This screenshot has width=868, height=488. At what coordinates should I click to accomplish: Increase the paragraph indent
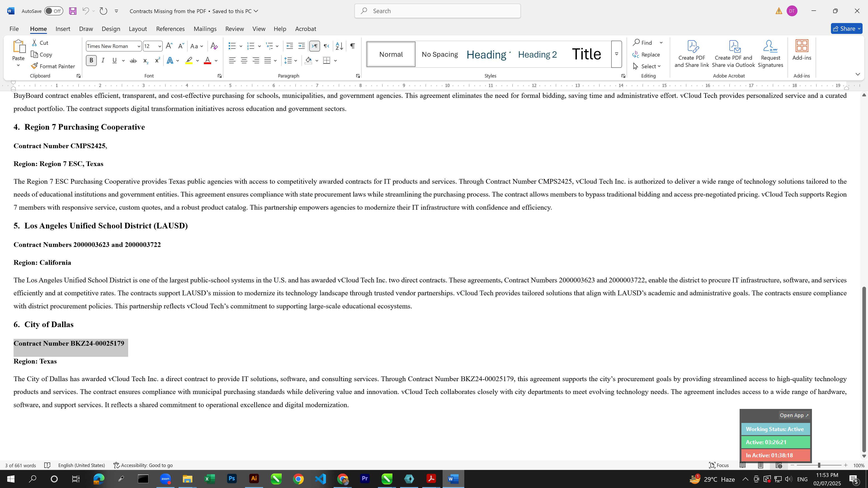301,46
